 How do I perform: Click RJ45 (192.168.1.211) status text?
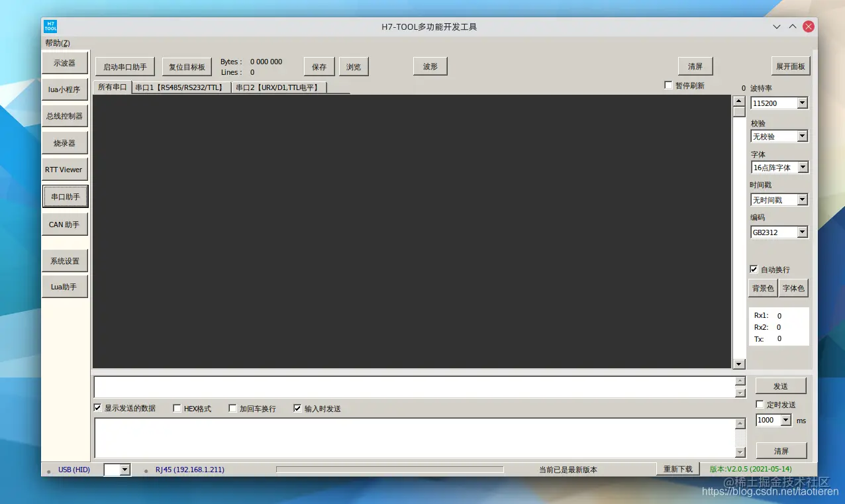[x=190, y=470]
